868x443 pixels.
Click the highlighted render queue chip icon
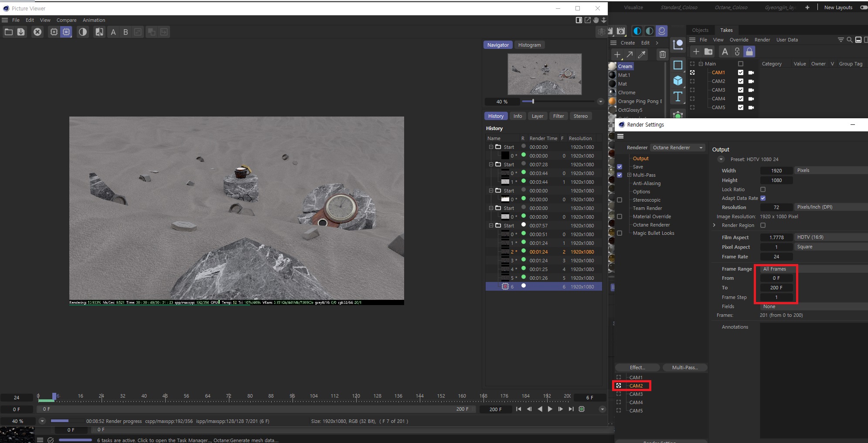click(x=66, y=32)
